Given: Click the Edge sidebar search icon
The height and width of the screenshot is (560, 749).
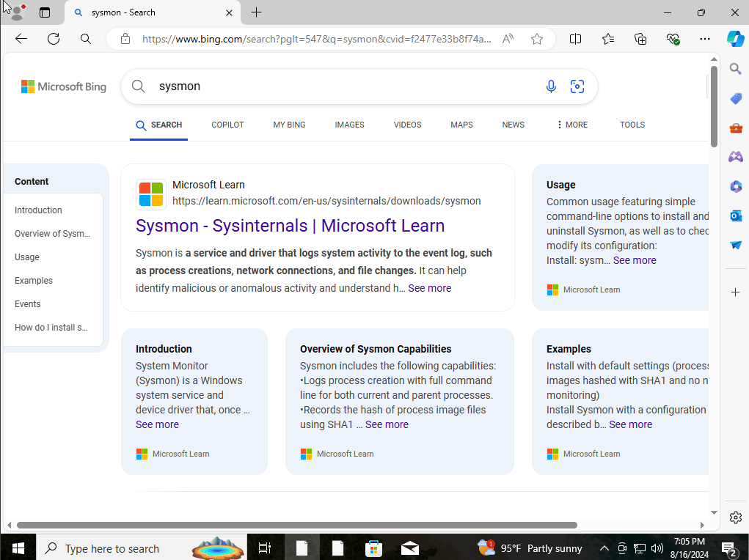Looking at the screenshot, I should (x=736, y=69).
